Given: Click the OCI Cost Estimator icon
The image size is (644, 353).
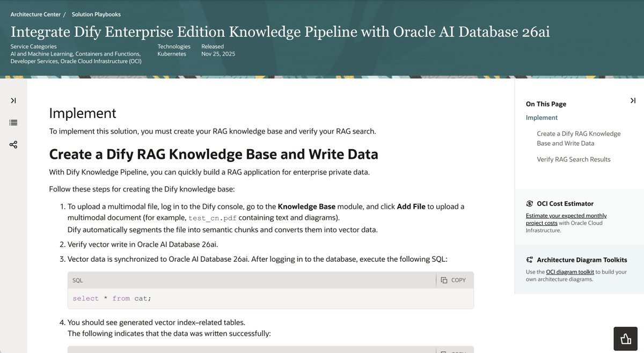Looking at the screenshot, I should click(529, 204).
